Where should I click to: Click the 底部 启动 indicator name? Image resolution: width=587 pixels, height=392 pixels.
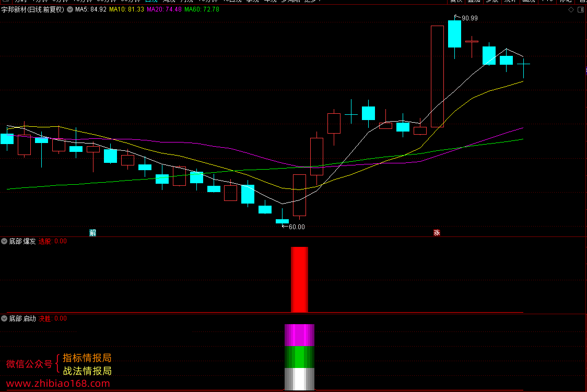click(22, 319)
